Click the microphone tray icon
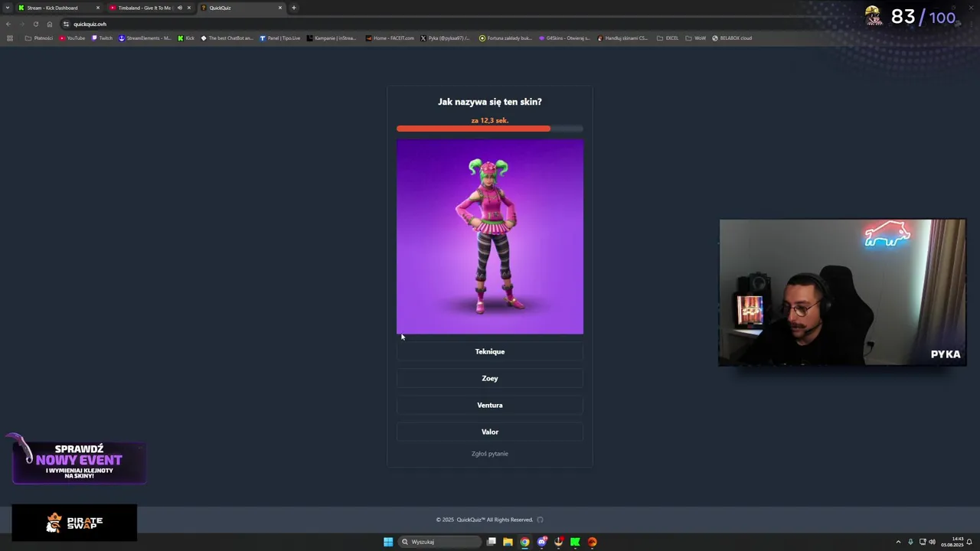The height and width of the screenshot is (551, 980). pyautogui.click(x=910, y=542)
